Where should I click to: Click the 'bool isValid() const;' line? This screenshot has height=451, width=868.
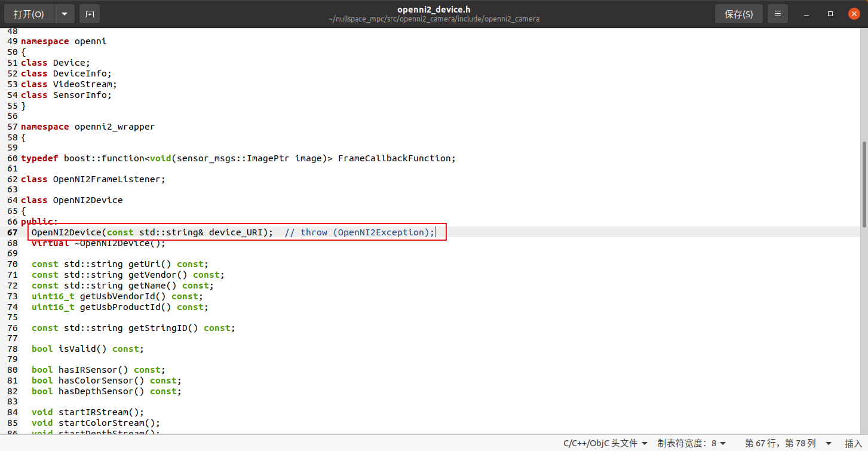(88, 349)
